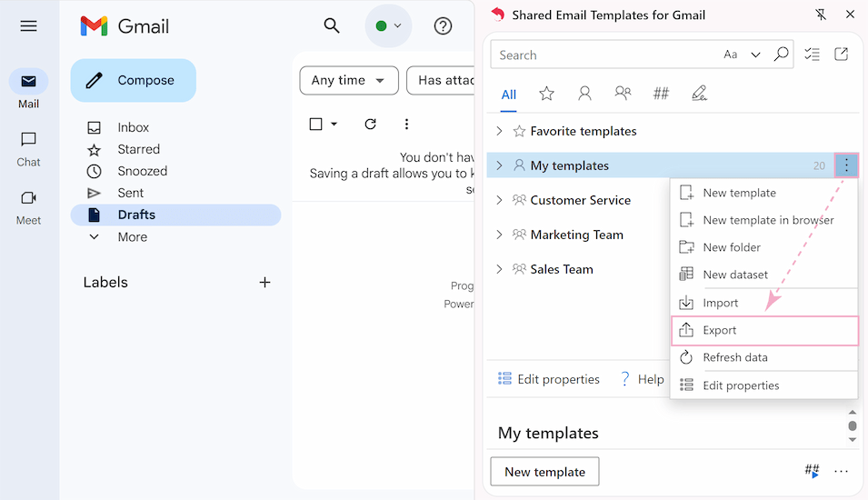This screenshot has height=500, width=868.
Task: Unpin the Shared Email Templates pane
Action: (x=821, y=15)
